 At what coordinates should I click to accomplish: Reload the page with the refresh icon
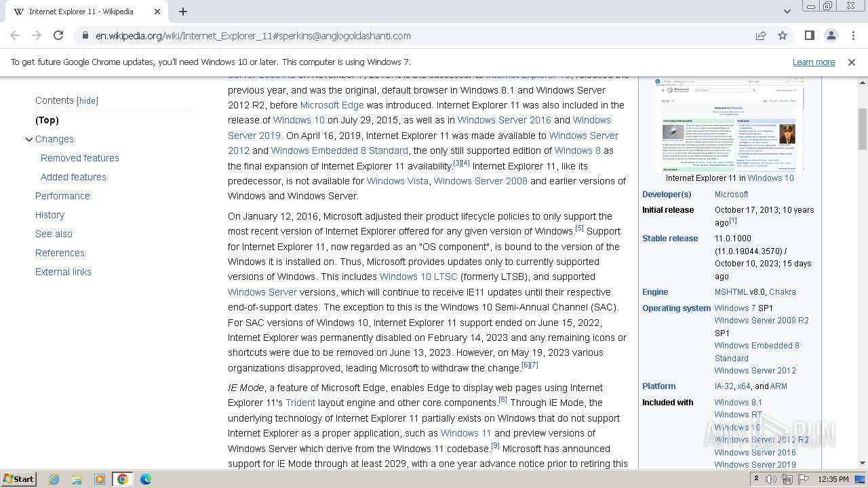58,35
